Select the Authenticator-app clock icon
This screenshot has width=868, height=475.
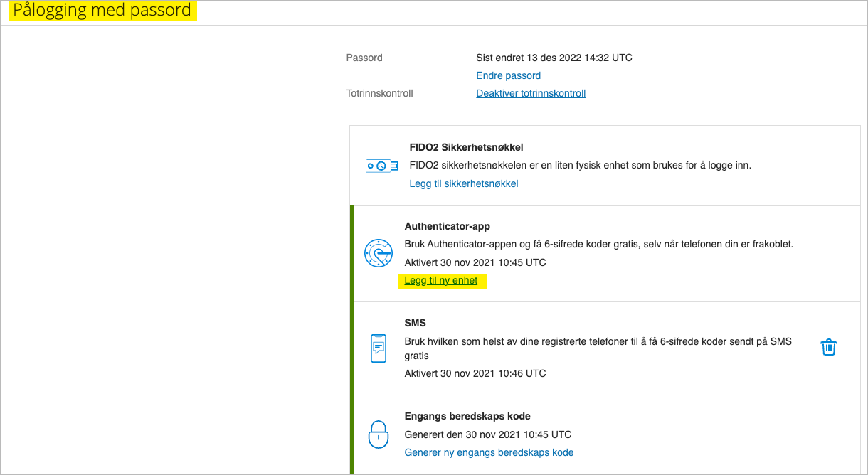pyautogui.click(x=379, y=252)
